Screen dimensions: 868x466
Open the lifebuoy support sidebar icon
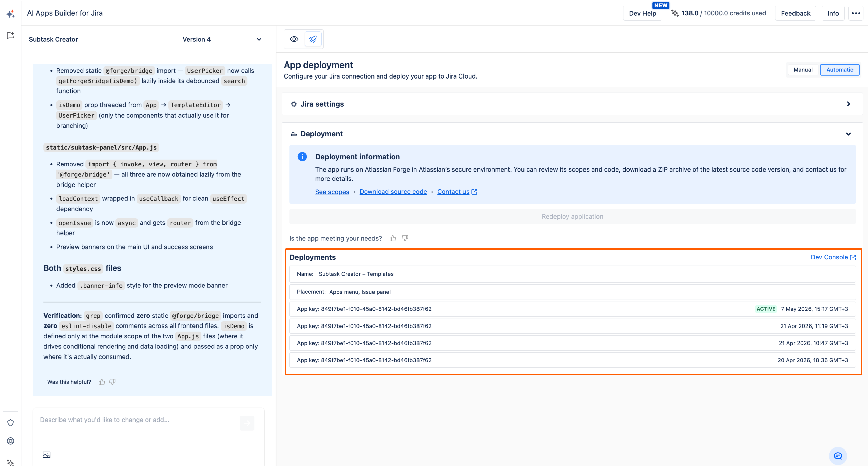tap(10, 441)
